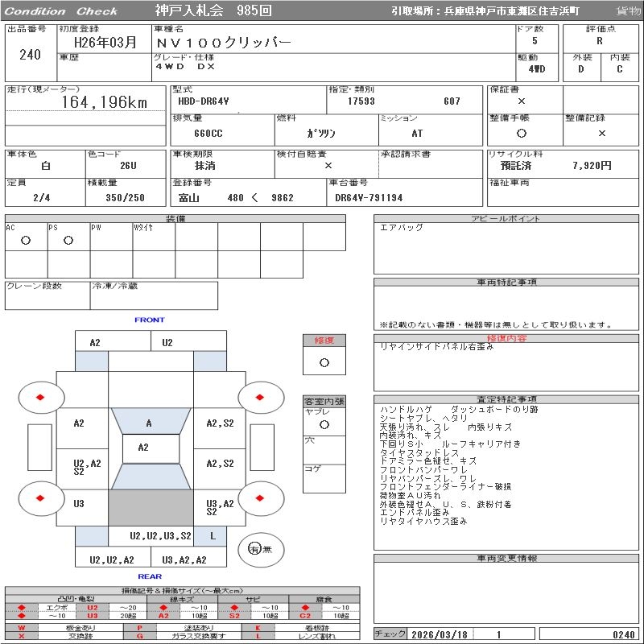The height and width of the screenshot is (644, 644).
Task: Click the Condition Check header title
Action: point(63,11)
